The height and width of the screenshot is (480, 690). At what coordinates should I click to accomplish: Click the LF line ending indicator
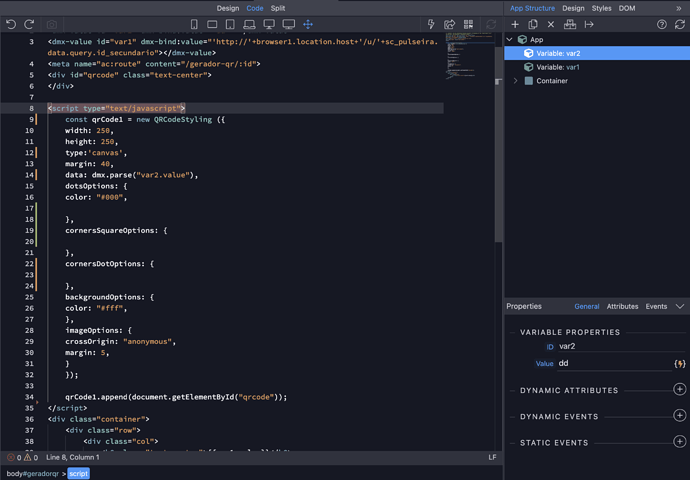tap(492, 458)
